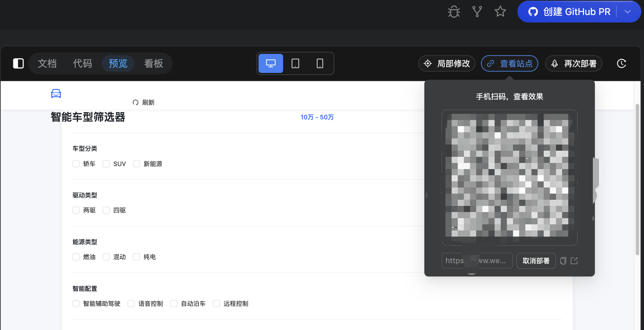This screenshot has width=644, height=330.
Task: Check the SUV checkbox
Action: click(106, 164)
